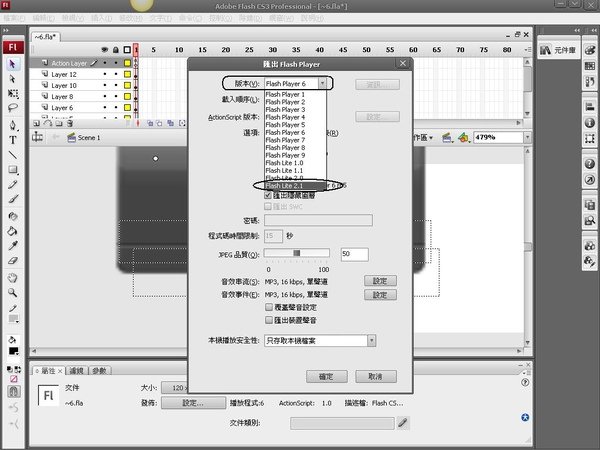The image size is (600, 450).
Task: Toggle lock dot of Layer 10
Action: 116,85
